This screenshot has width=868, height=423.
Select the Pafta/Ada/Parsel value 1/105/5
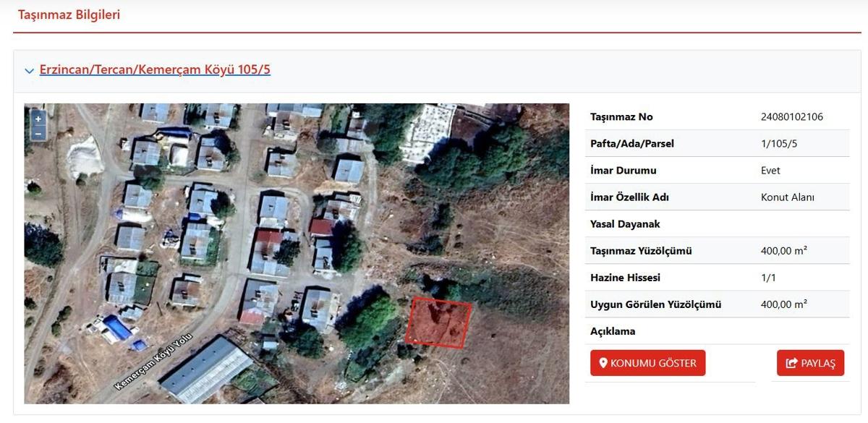tap(779, 143)
